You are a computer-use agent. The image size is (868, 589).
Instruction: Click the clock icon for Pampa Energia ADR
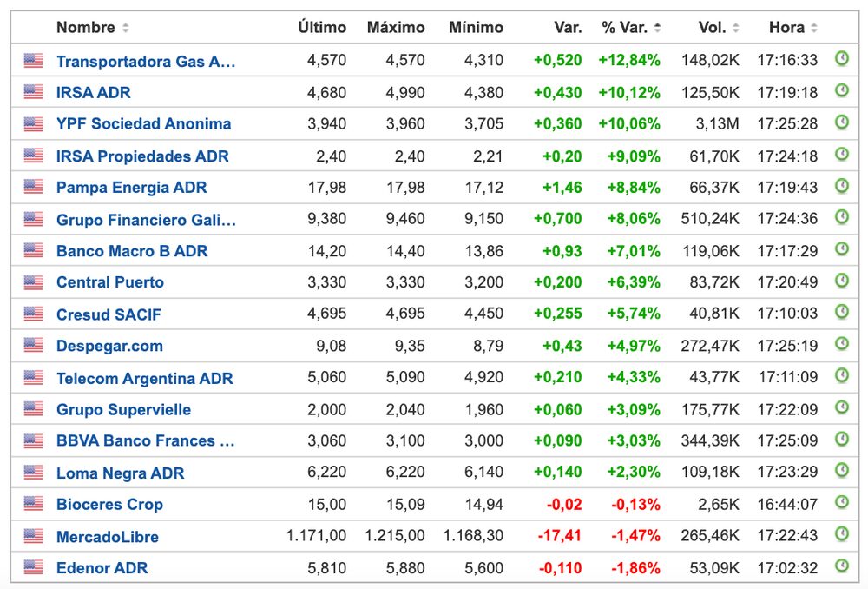click(x=840, y=187)
